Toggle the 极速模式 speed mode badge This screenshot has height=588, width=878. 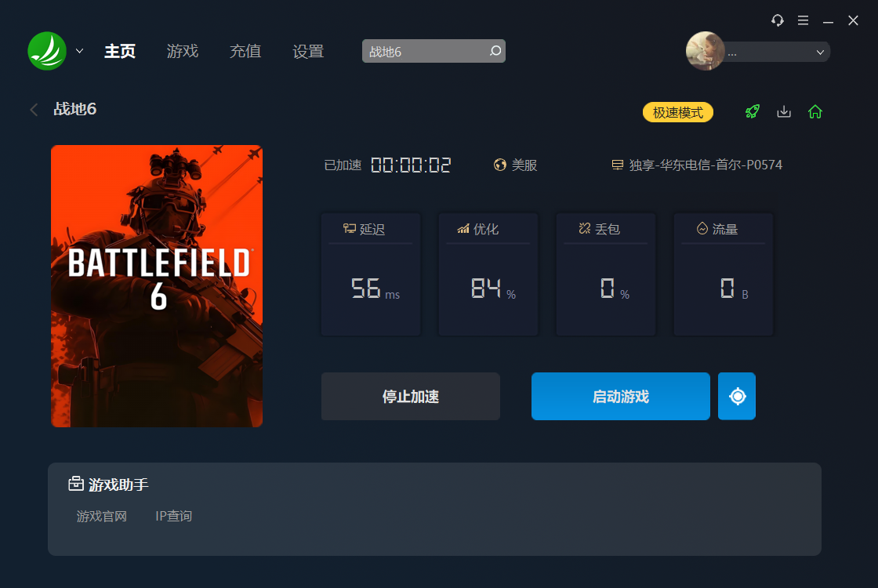point(677,112)
